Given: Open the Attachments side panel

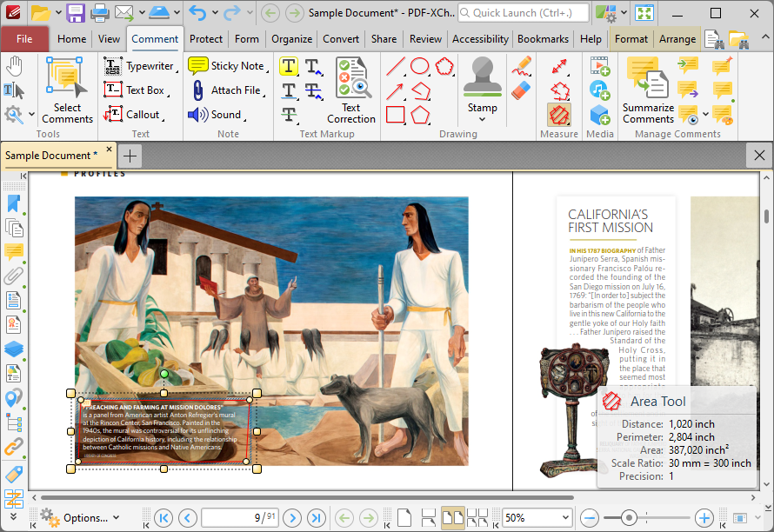Looking at the screenshot, I should 14,276.
